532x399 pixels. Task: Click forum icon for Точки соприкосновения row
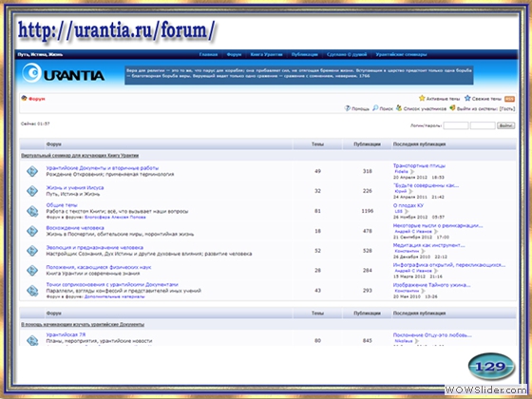[x=32, y=291]
